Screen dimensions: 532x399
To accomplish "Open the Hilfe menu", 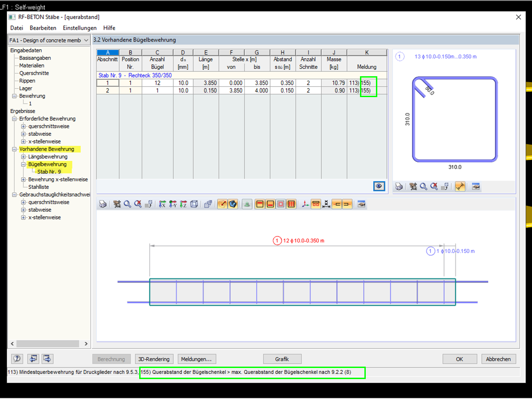I will [110, 28].
